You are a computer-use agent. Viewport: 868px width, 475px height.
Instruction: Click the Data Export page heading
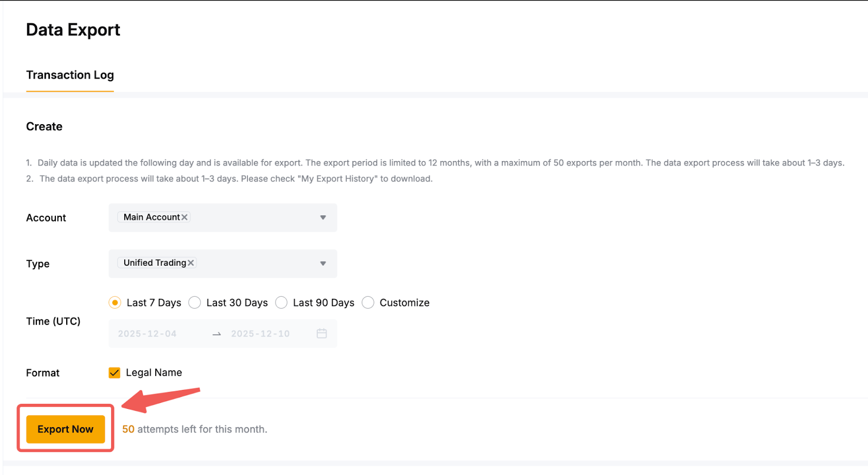point(73,30)
